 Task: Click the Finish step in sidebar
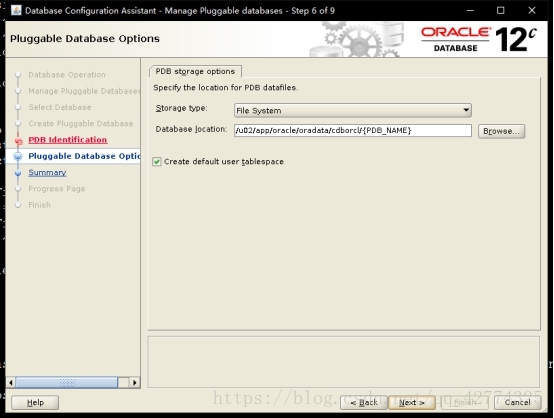[x=39, y=205]
